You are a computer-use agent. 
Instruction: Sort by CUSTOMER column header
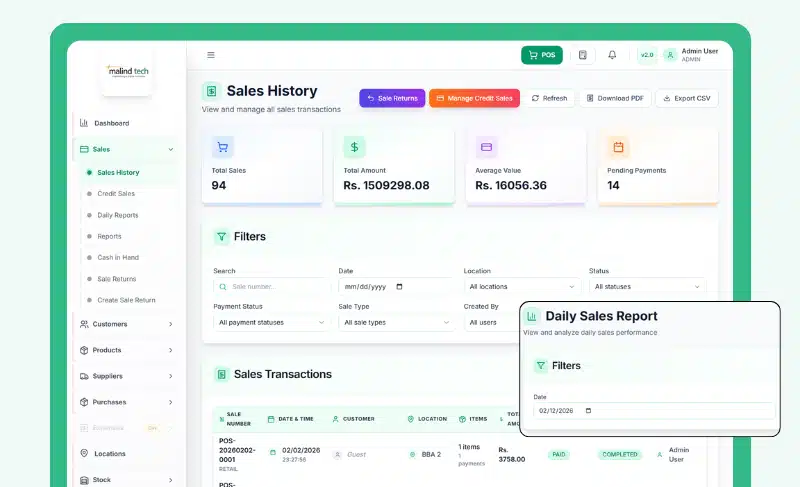coord(354,419)
